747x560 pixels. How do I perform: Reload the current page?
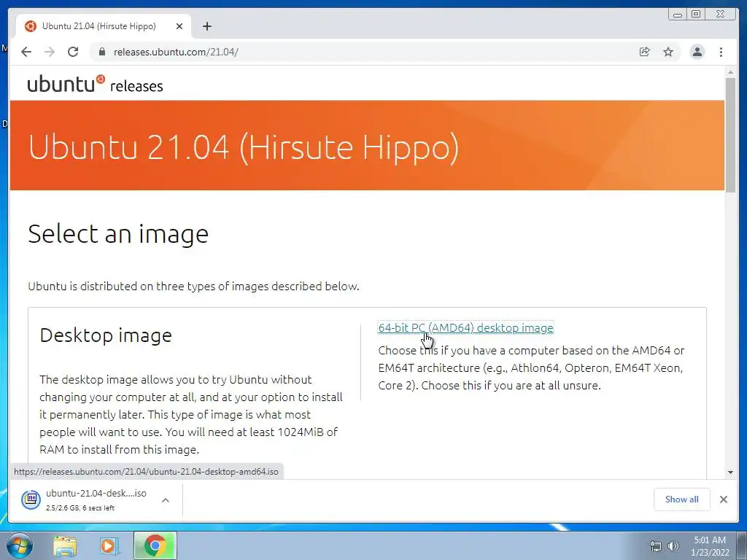point(73,52)
